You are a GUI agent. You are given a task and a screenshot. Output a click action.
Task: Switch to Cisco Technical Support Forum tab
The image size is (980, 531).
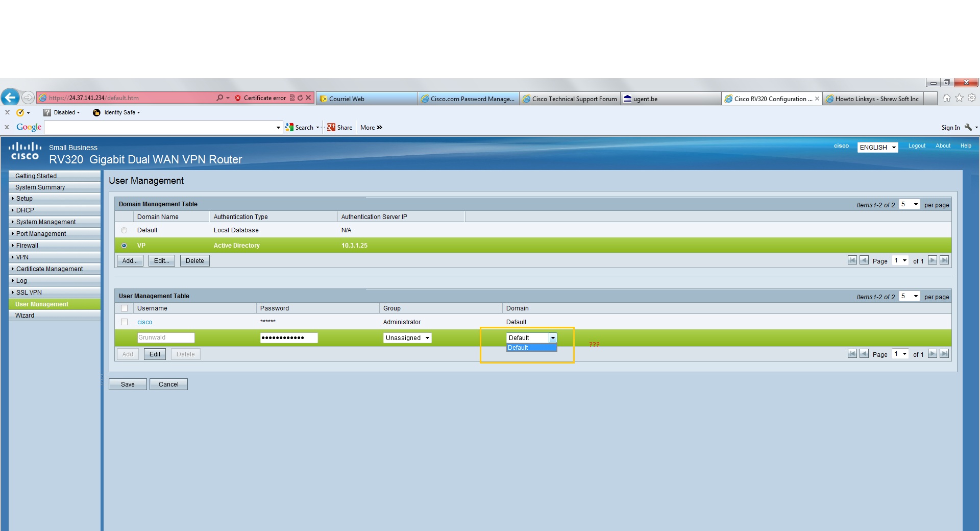[x=570, y=99]
